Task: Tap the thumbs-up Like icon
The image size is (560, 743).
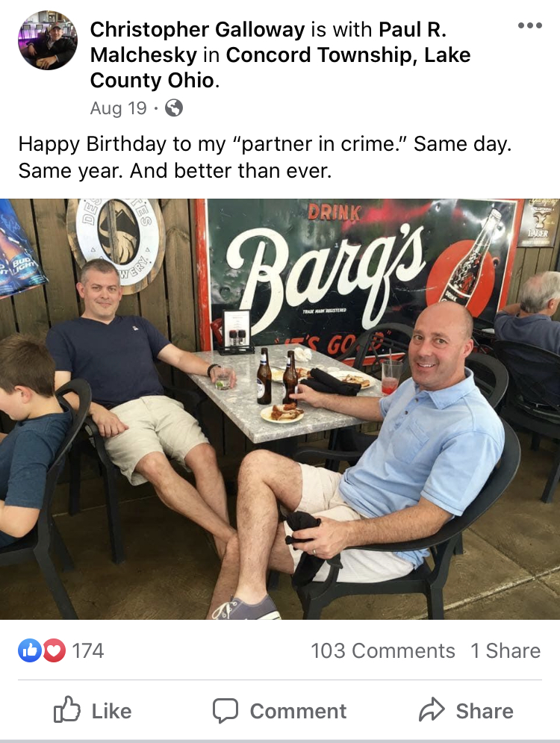Action: [66, 710]
